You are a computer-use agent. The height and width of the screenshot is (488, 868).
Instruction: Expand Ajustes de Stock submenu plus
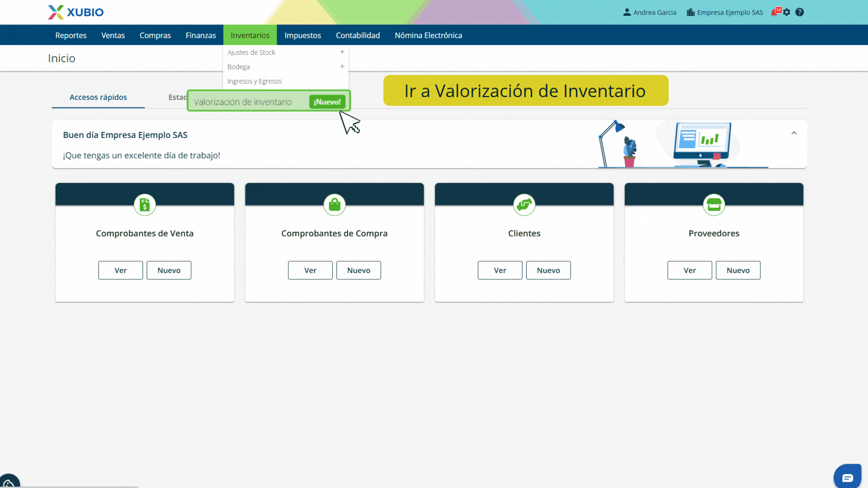coord(342,52)
